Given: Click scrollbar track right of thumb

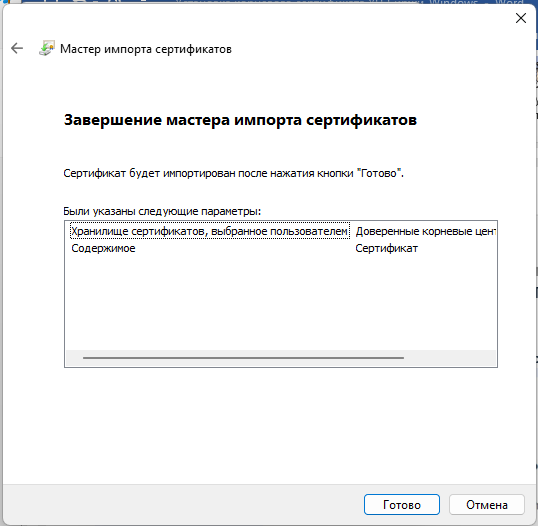Looking at the screenshot, I should click(449, 358).
